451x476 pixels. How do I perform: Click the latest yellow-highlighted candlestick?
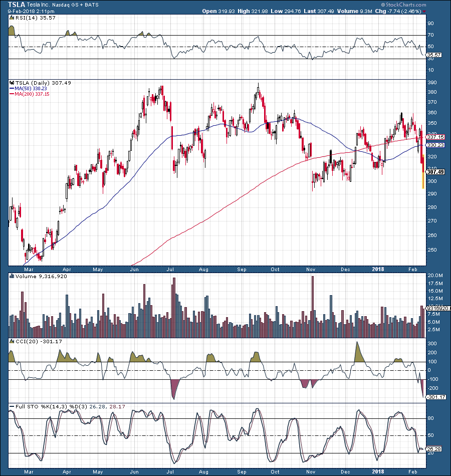tap(423, 171)
